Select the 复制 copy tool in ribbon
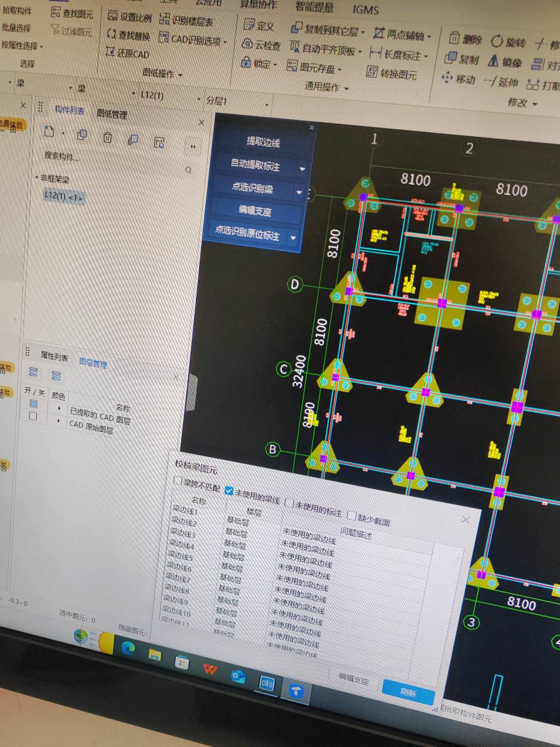Screen dimensions: 560x747 pos(461,59)
